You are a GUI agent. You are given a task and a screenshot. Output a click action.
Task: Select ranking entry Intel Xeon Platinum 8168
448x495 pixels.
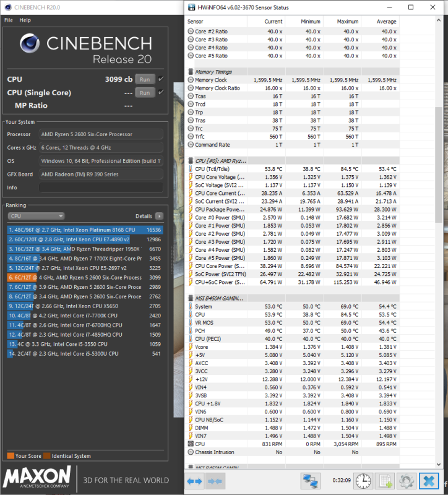click(85, 230)
